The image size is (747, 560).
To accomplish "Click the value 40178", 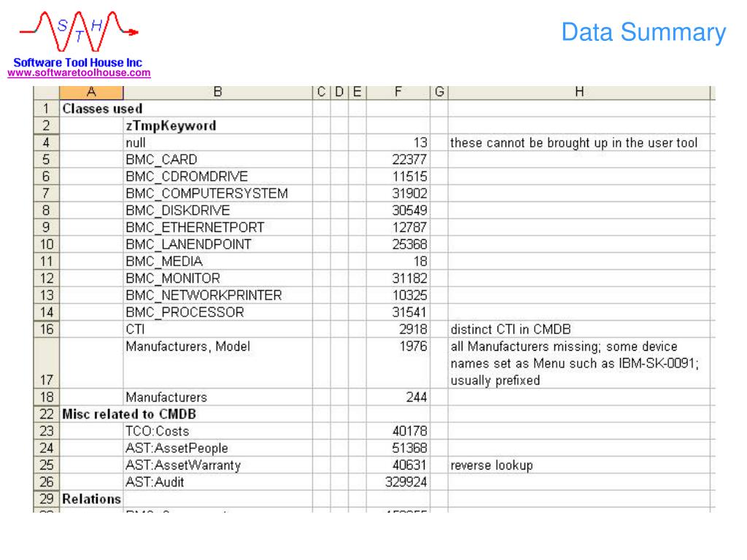I will coord(409,431).
